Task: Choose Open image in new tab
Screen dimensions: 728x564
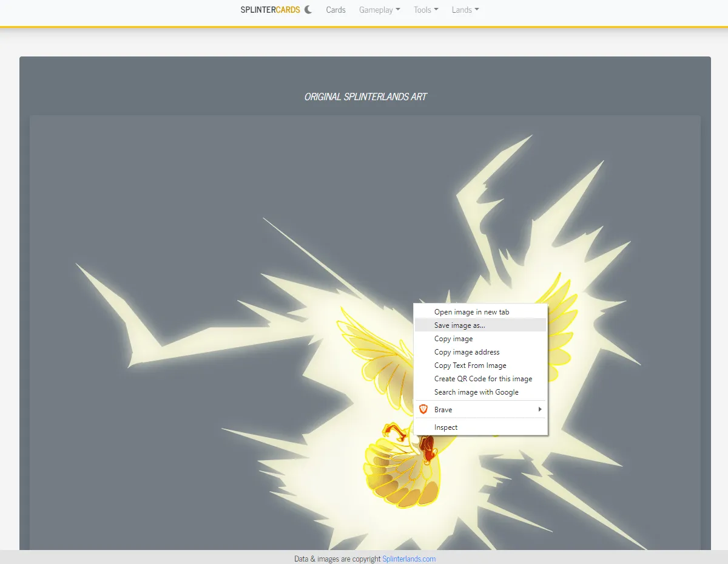Action: click(480, 312)
